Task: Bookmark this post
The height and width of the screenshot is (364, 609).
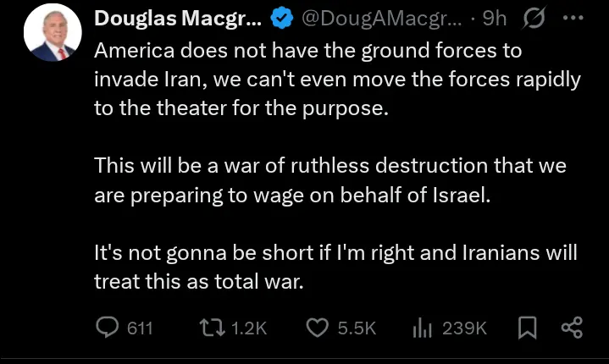Action: pos(528,328)
